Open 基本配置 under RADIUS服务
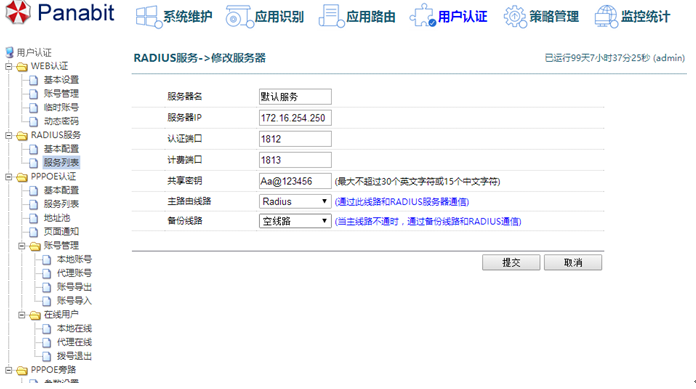This screenshot has height=389, width=696. click(61, 149)
